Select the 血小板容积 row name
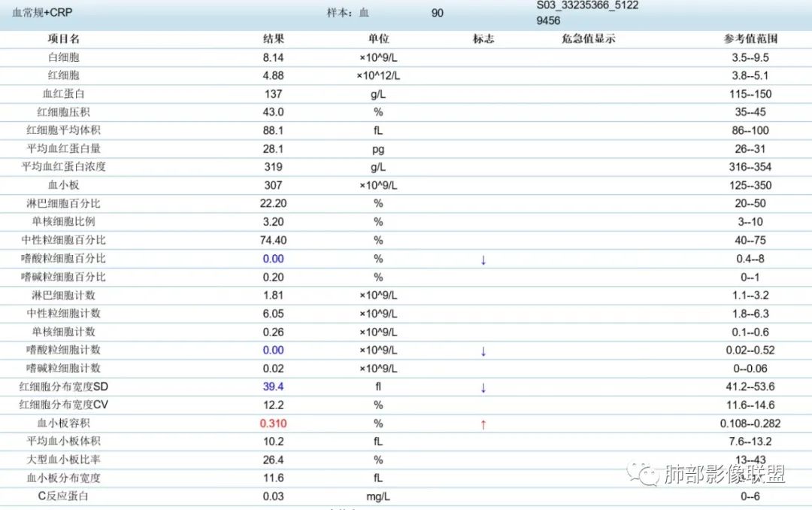Viewport: 812px width, 510px height. click(64, 423)
